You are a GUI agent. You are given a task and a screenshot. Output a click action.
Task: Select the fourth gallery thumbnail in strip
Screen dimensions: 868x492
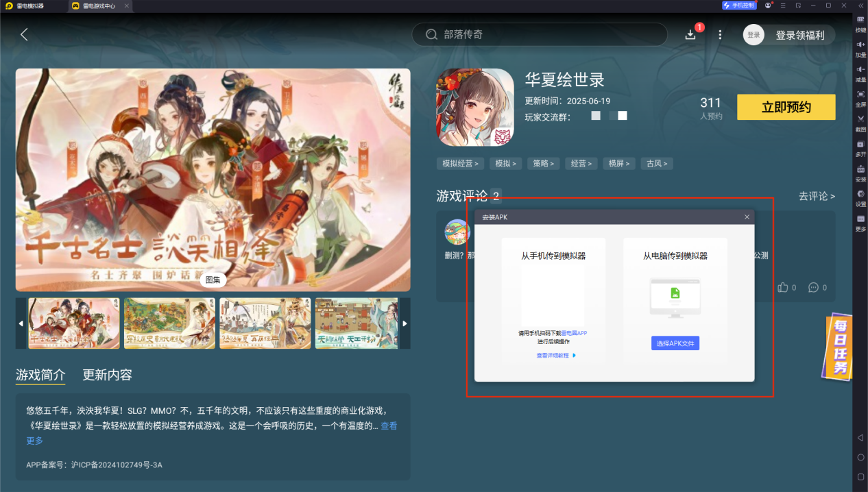(357, 323)
